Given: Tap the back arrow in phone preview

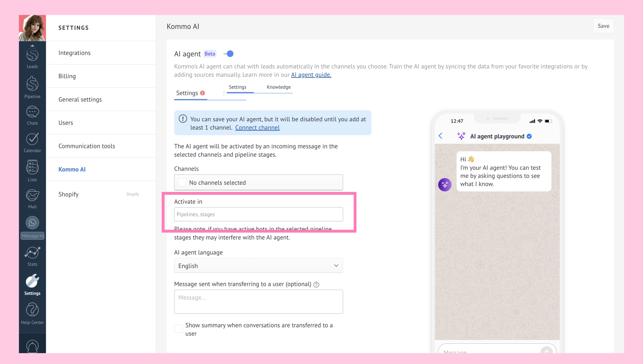Looking at the screenshot, I should click(x=440, y=136).
